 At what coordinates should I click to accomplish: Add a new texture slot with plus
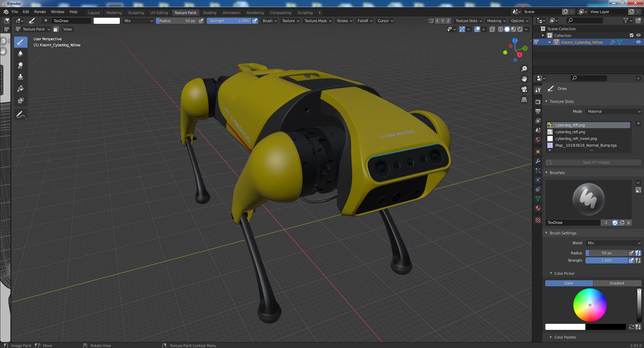point(638,123)
